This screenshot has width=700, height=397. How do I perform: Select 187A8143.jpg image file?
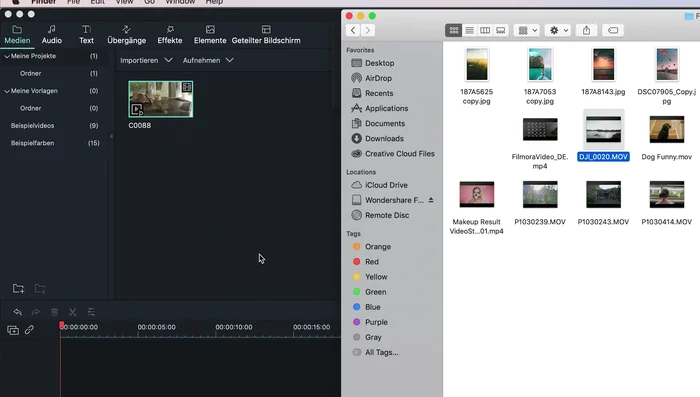click(x=603, y=71)
